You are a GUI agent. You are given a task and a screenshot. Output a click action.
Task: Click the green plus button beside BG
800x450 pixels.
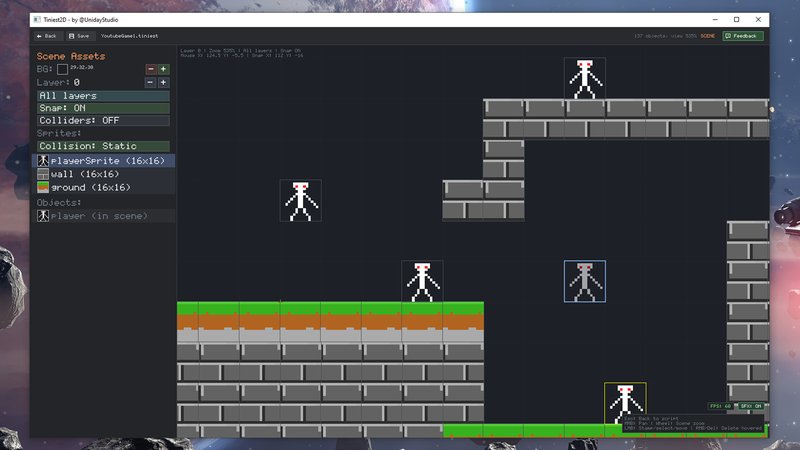163,69
